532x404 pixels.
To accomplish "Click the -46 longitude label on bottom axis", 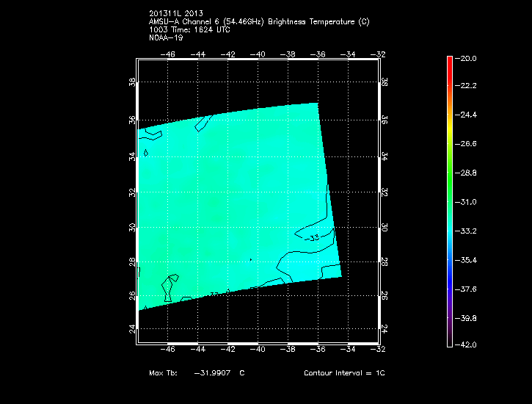I will 169,349.
